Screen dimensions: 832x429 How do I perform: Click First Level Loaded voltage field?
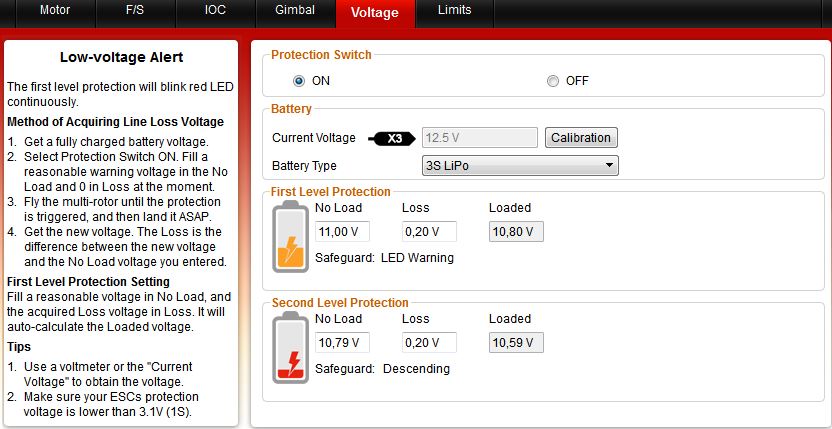pyautogui.click(x=516, y=232)
